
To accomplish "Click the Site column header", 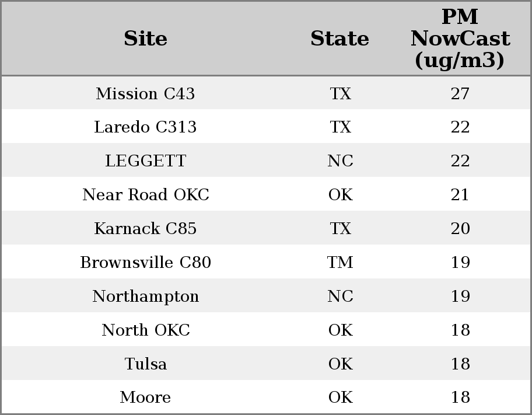I will pyautogui.click(x=145, y=39).
